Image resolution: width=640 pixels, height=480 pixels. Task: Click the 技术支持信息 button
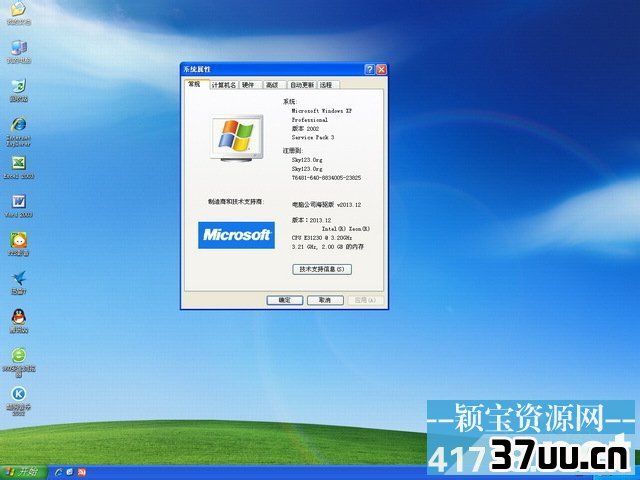(x=322, y=269)
